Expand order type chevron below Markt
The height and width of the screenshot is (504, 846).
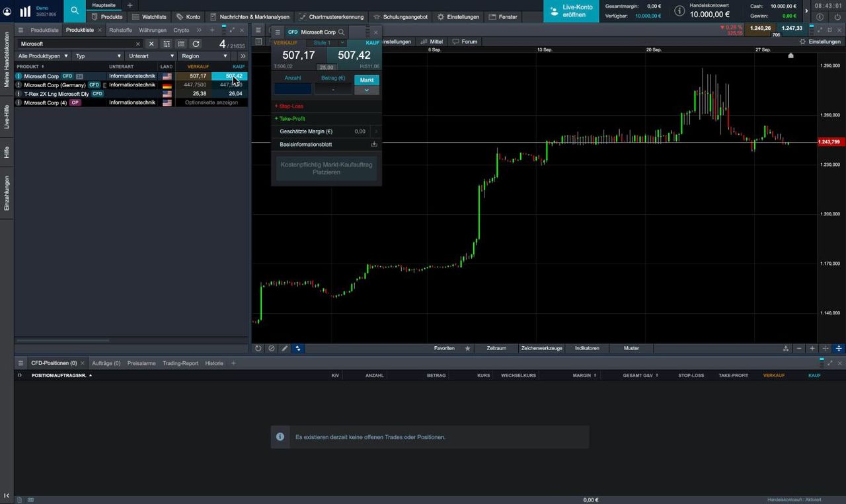(x=367, y=90)
